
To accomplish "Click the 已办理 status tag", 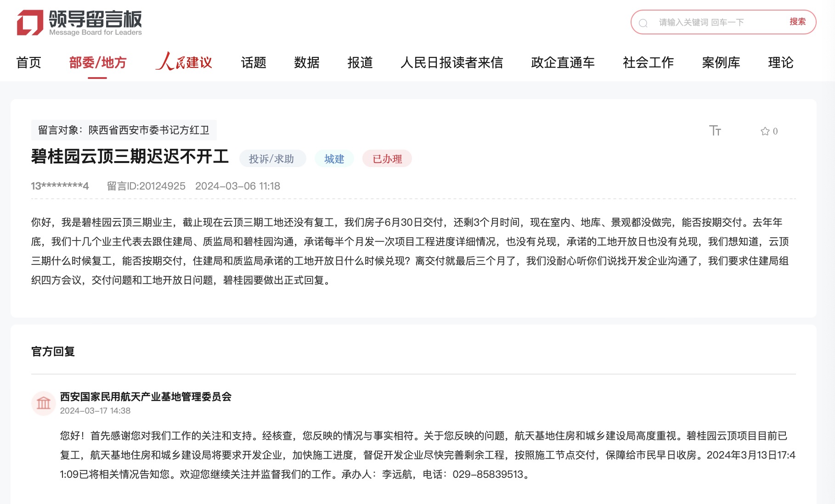I will click(387, 159).
